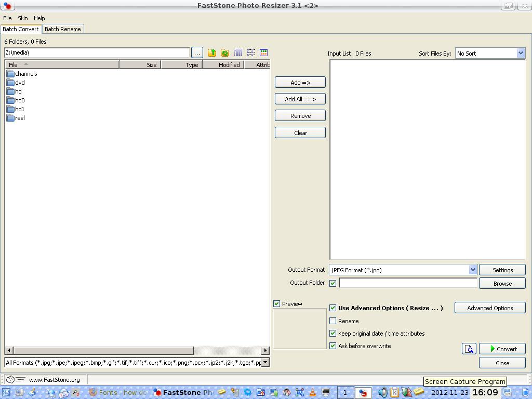The height and width of the screenshot is (399, 532).
Task: Click the file list scroll-left arrow
Action: pos(9,350)
